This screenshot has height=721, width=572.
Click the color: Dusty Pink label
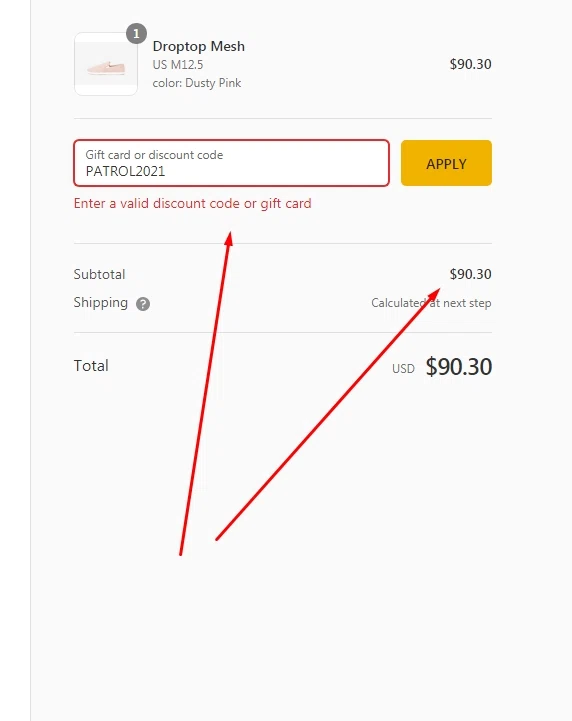pyautogui.click(x=197, y=83)
